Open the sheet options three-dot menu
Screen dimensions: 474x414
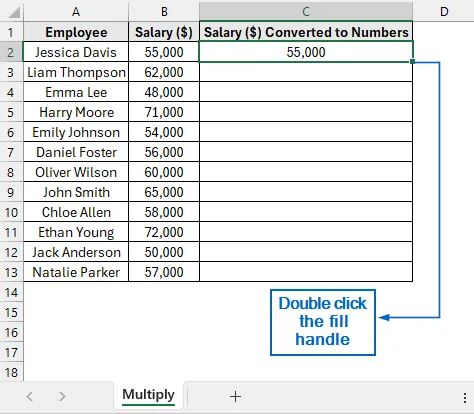[465, 398]
